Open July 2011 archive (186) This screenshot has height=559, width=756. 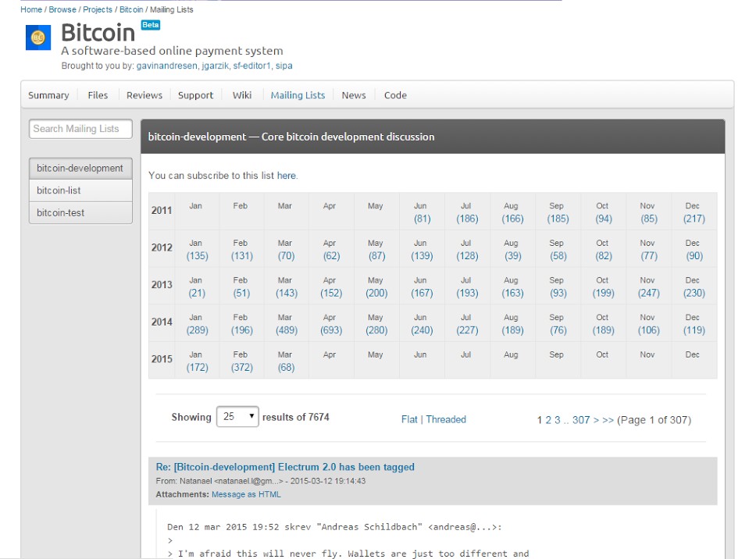coord(467,219)
